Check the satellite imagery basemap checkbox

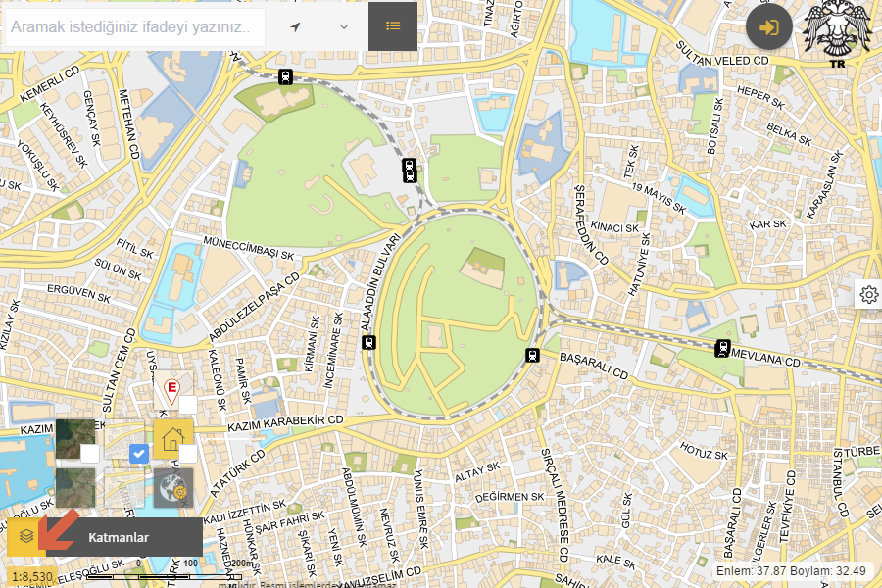pos(89,454)
